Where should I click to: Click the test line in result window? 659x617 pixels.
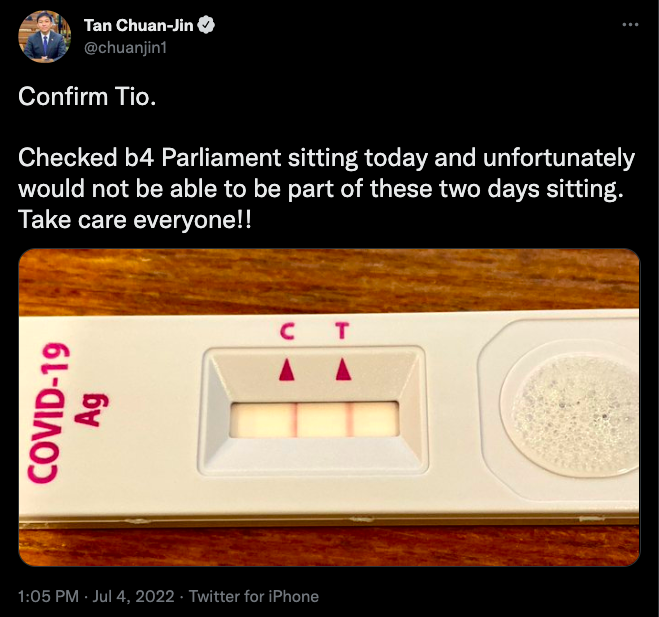pyautogui.click(x=350, y=419)
